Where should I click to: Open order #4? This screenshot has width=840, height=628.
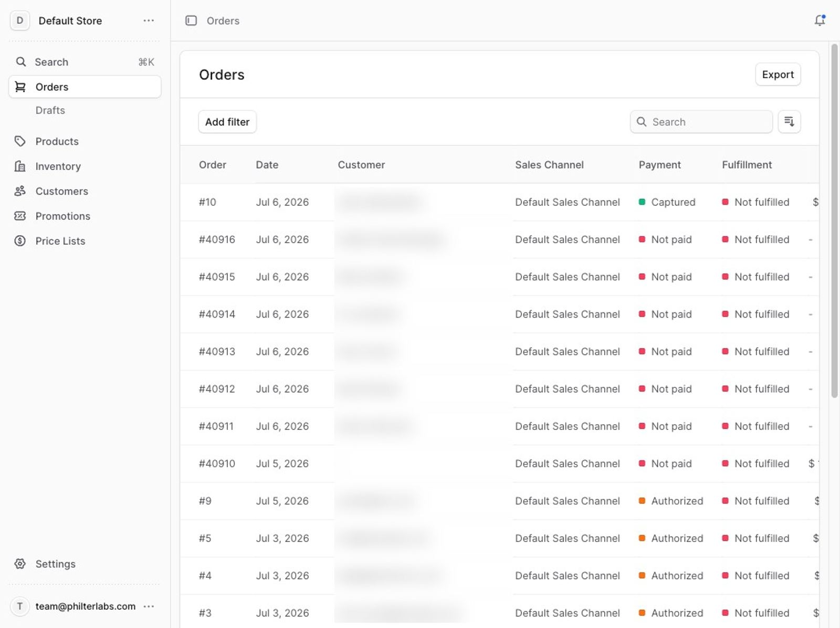pos(499,575)
